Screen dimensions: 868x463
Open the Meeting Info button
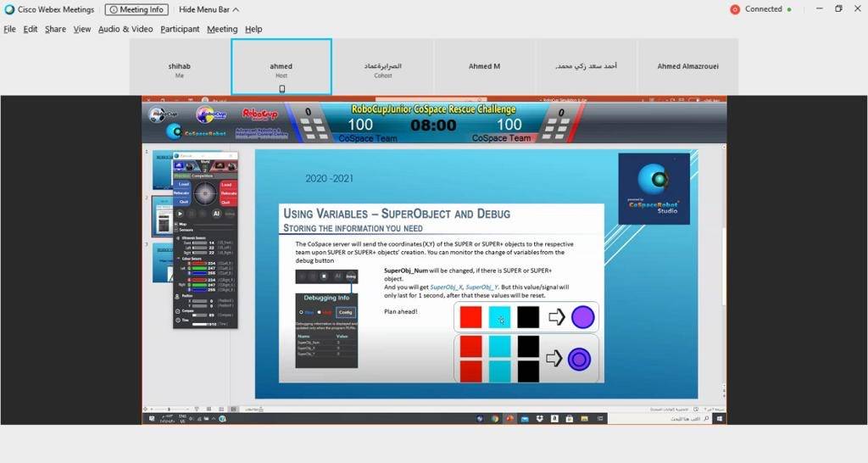[136, 9]
